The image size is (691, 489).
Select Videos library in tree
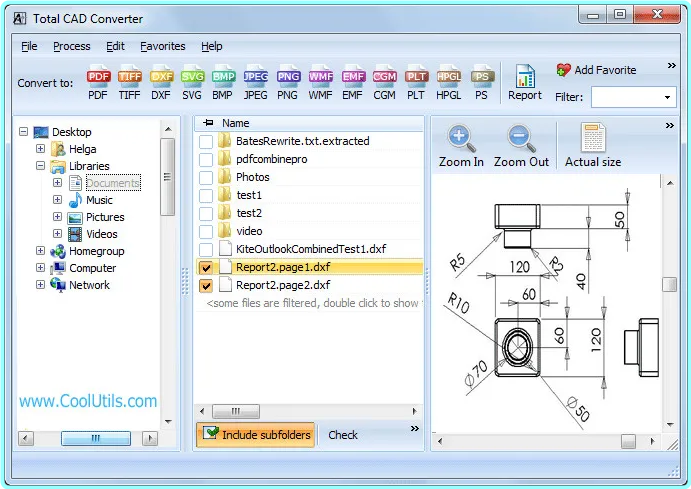(x=102, y=234)
